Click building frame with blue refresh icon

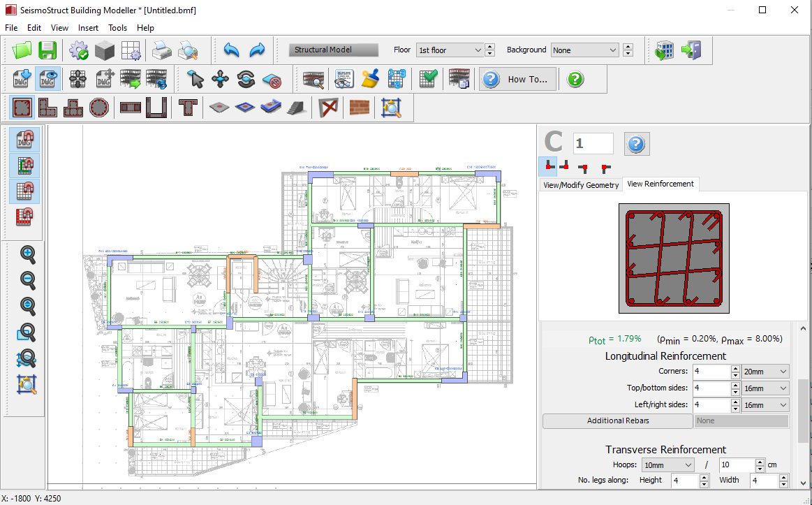[156, 79]
